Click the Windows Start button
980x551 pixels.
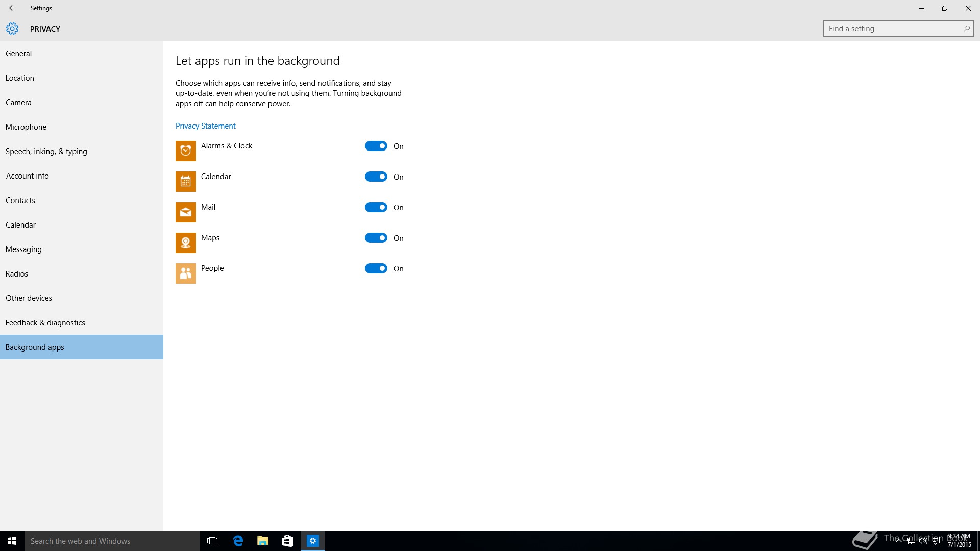coord(12,541)
